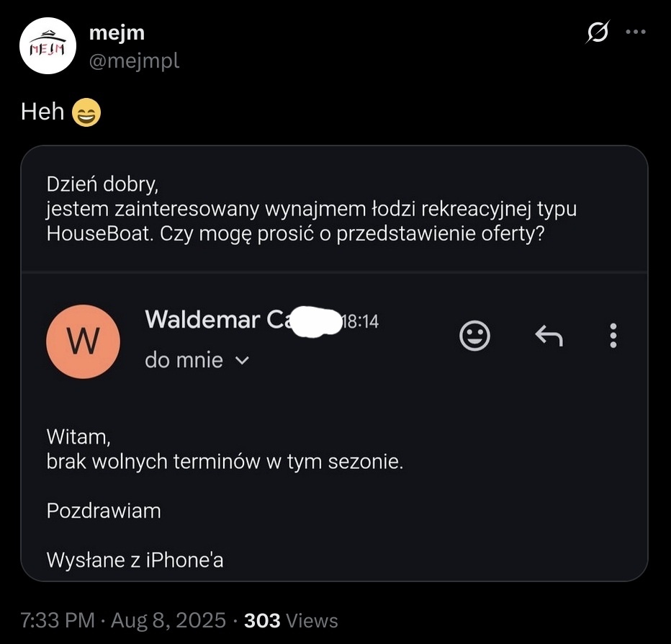Click the 303 Views count
The width and height of the screenshot is (671, 644).
(291, 620)
